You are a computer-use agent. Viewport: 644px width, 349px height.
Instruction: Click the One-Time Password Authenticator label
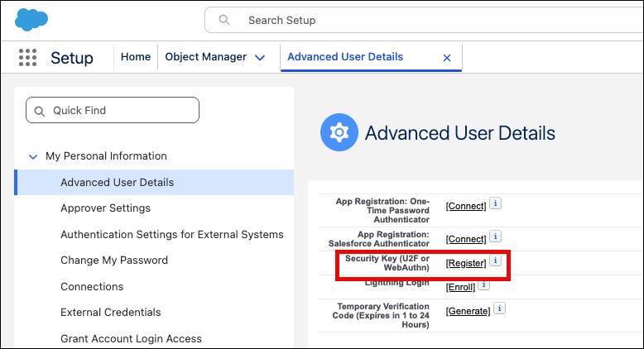coord(382,210)
